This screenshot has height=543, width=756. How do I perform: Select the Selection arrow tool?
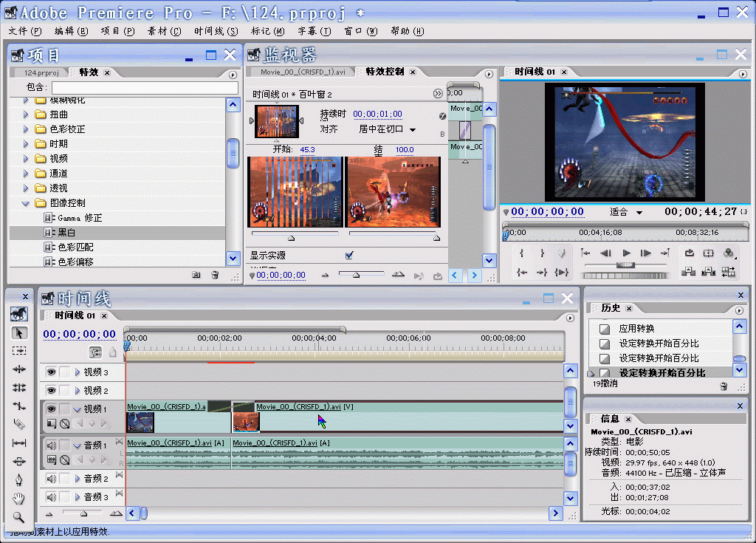(x=18, y=333)
